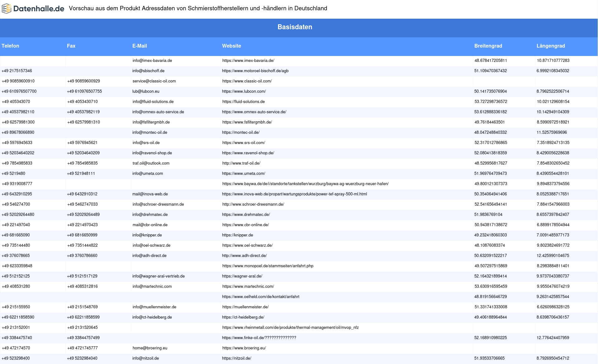Select fax number +49 2131520645

[x=82, y=328]
